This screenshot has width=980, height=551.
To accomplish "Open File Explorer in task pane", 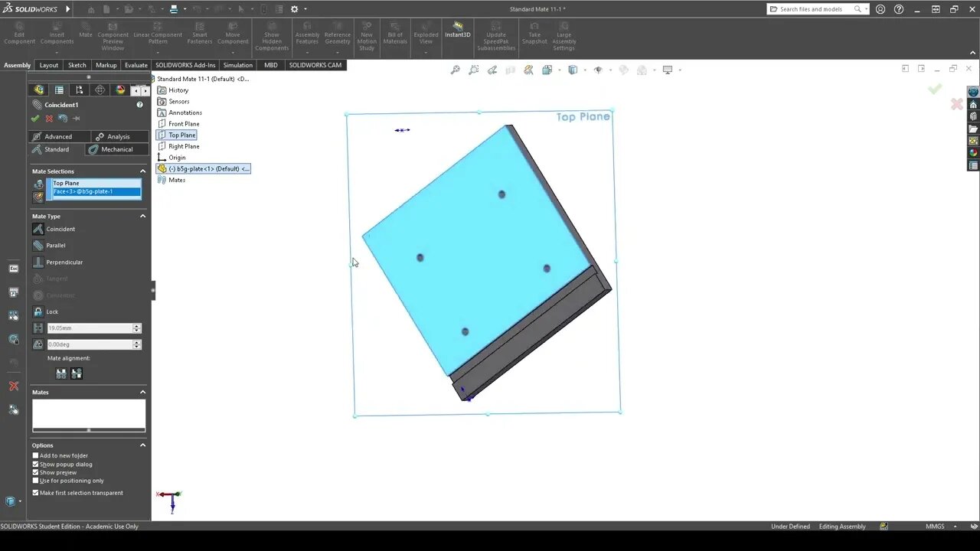I will 973,129.
